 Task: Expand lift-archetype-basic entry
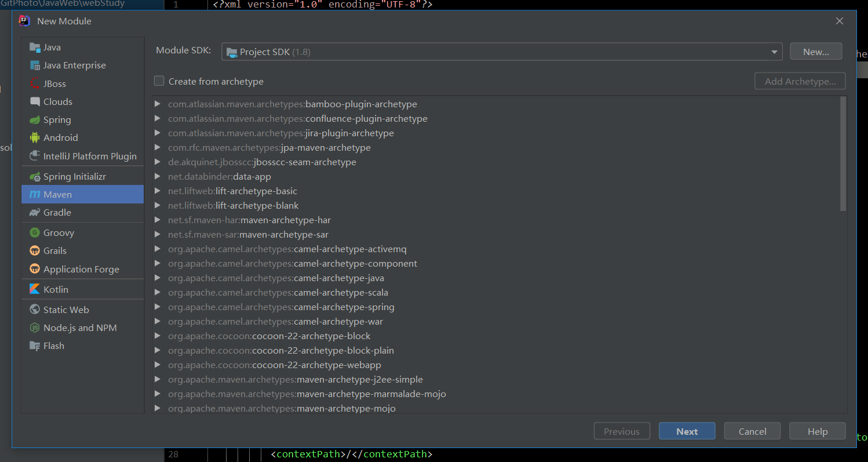(157, 191)
